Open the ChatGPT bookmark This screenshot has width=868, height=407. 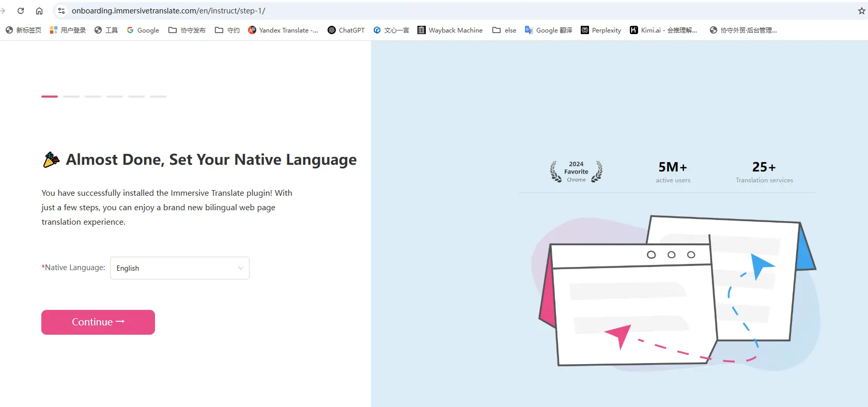pos(346,30)
